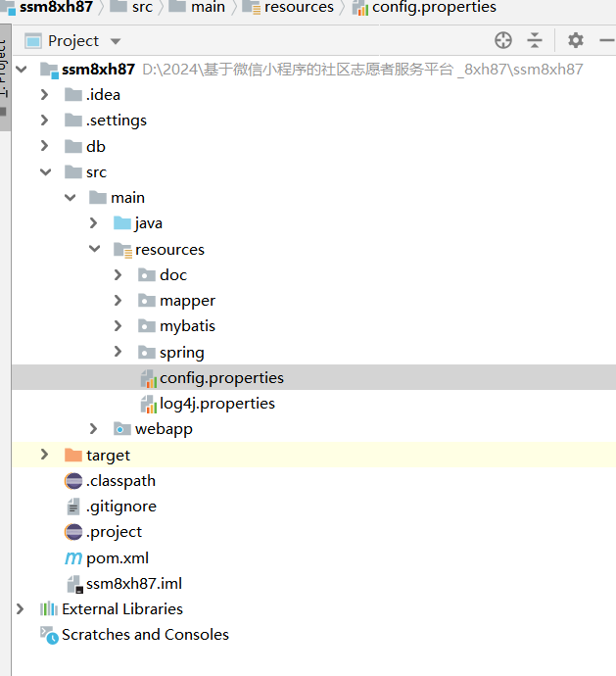This screenshot has width=616, height=676.
Task: Click the ssm8xh87 breadcrumb
Action: coord(56,7)
